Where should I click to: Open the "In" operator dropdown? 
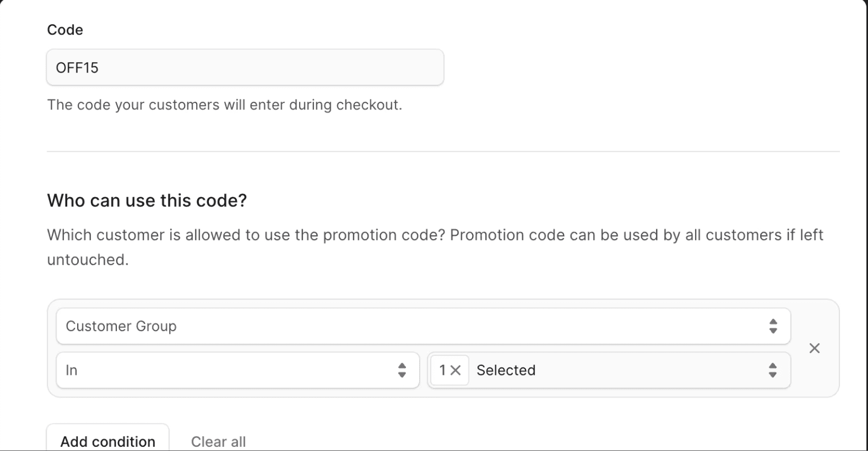tap(227, 370)
